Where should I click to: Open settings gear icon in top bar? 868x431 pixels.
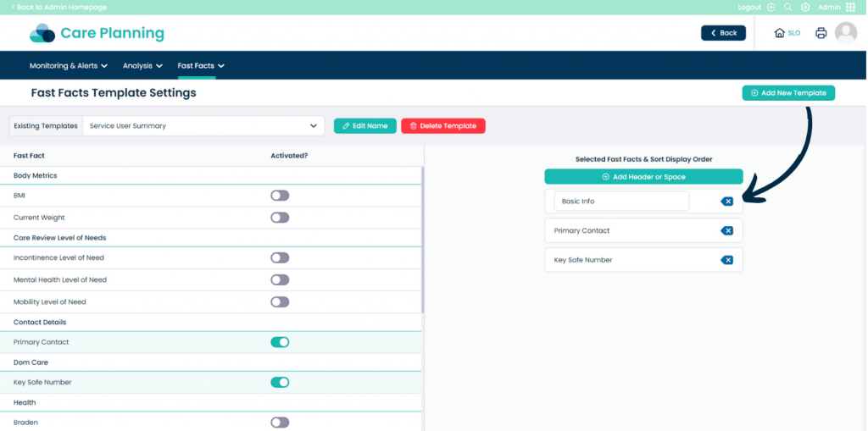[x=805, y=7]
